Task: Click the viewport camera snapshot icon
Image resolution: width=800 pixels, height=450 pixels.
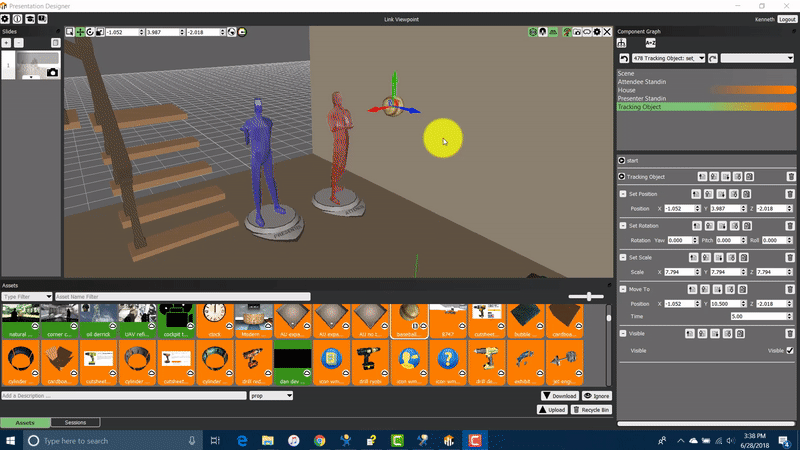Action: point(577,32)
